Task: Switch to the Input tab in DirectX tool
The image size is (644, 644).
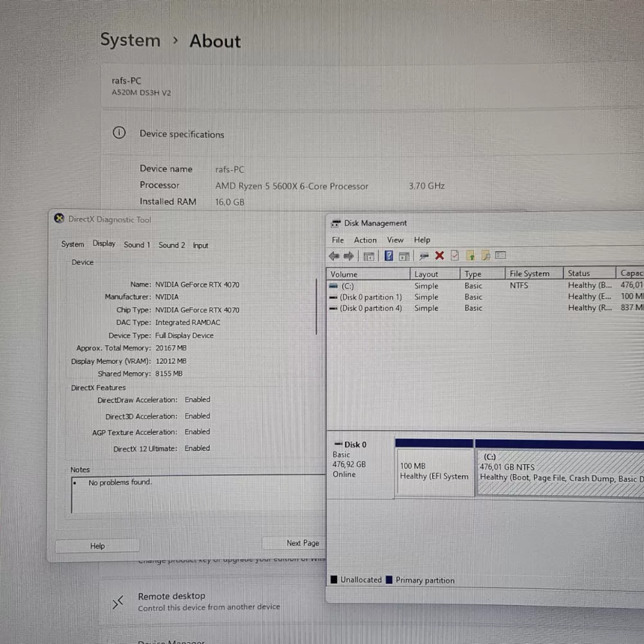Action: (x=200, y=245)
